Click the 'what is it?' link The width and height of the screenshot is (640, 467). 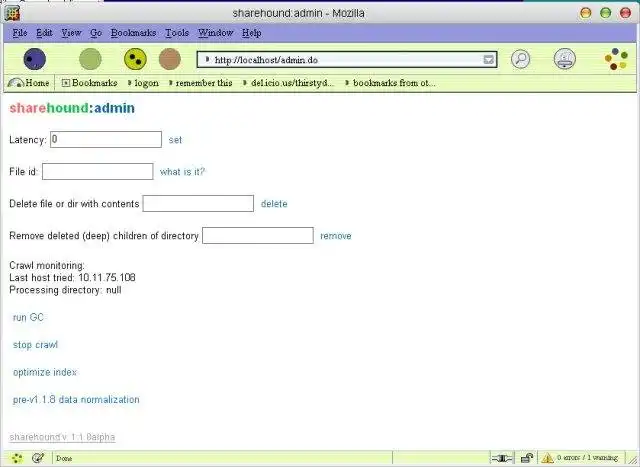[182, 171]
